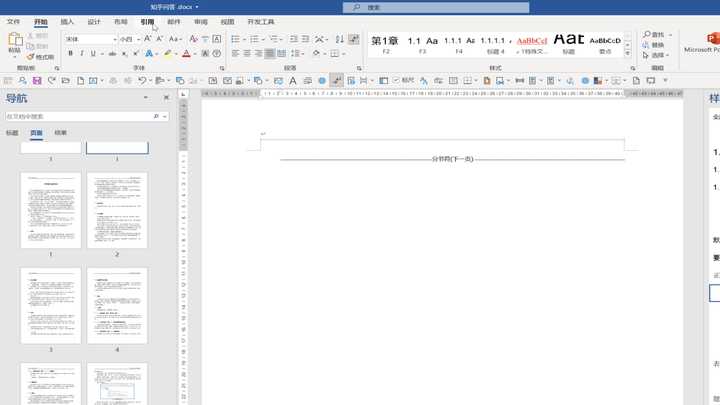This screenshot has width=720, height=405.
Task: Toggle justify alignment button
Action: [270, 54]
